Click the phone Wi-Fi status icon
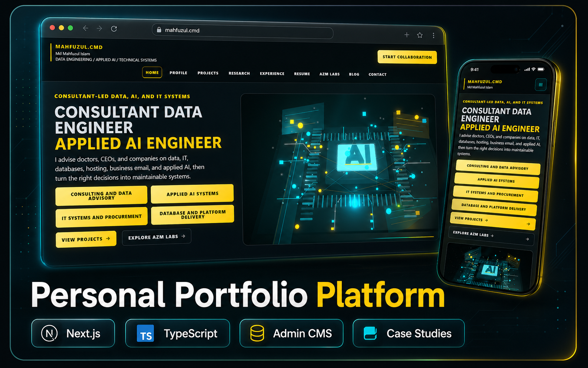The image size is (588, 368). (533, 69)
